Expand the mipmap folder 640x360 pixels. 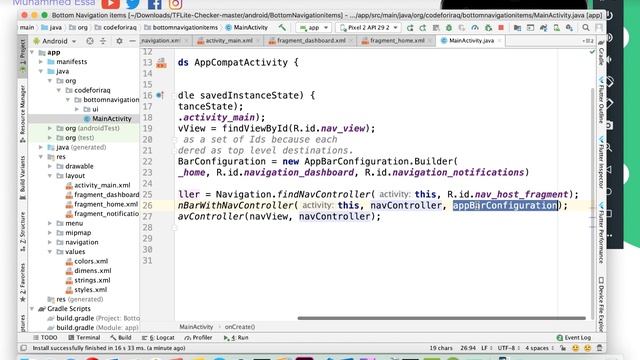coord(50,233)
